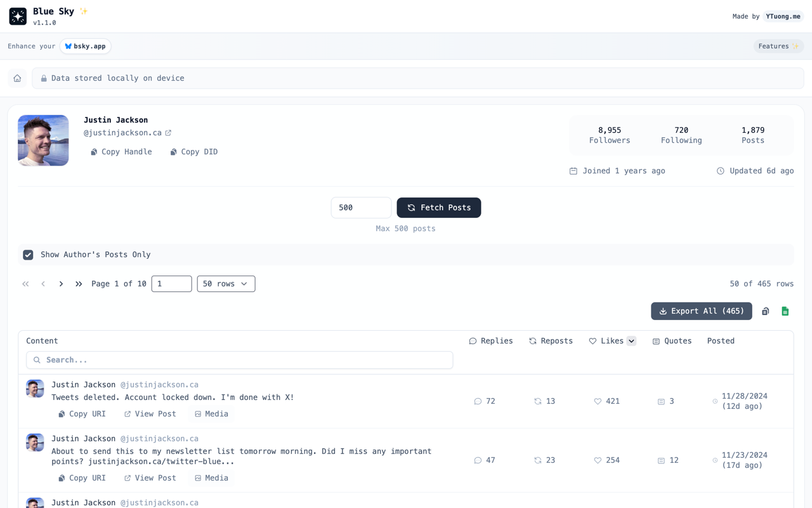
Task: Copy the profile handle
Action: [121, 152]
